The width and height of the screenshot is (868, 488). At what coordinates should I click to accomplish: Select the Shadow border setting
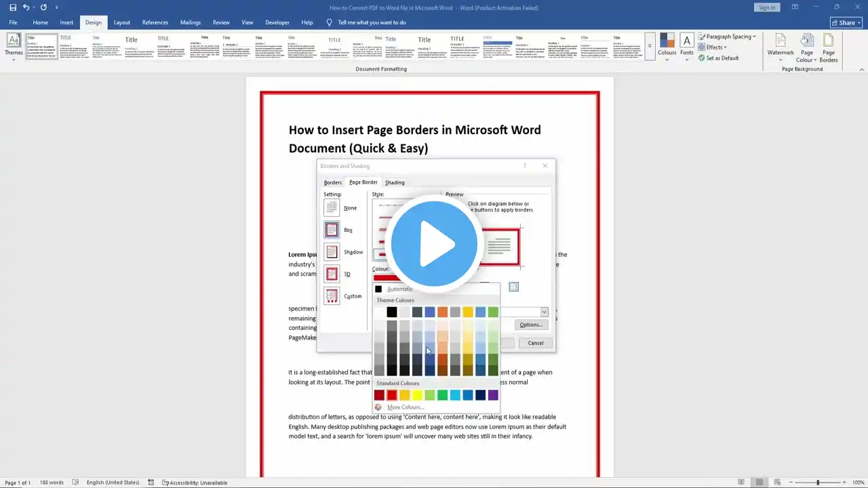[332, 252]
